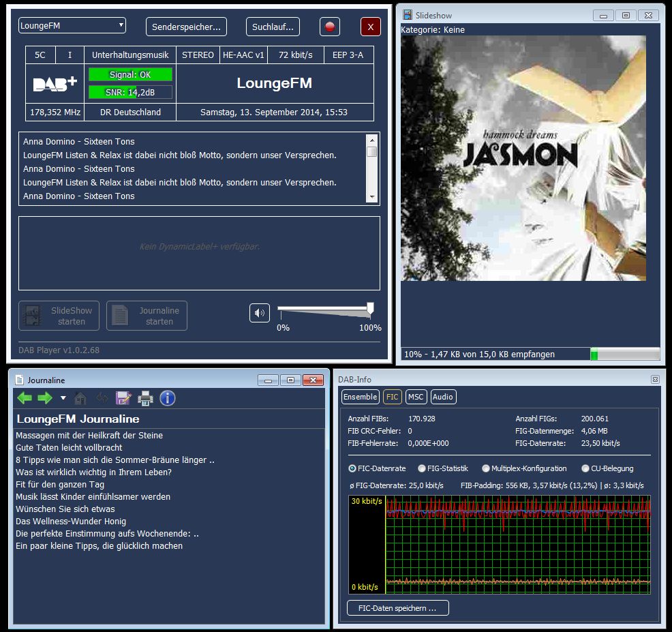
Task: Click the '178,352 MHz' frequency cell
Action: pos(55,112)
